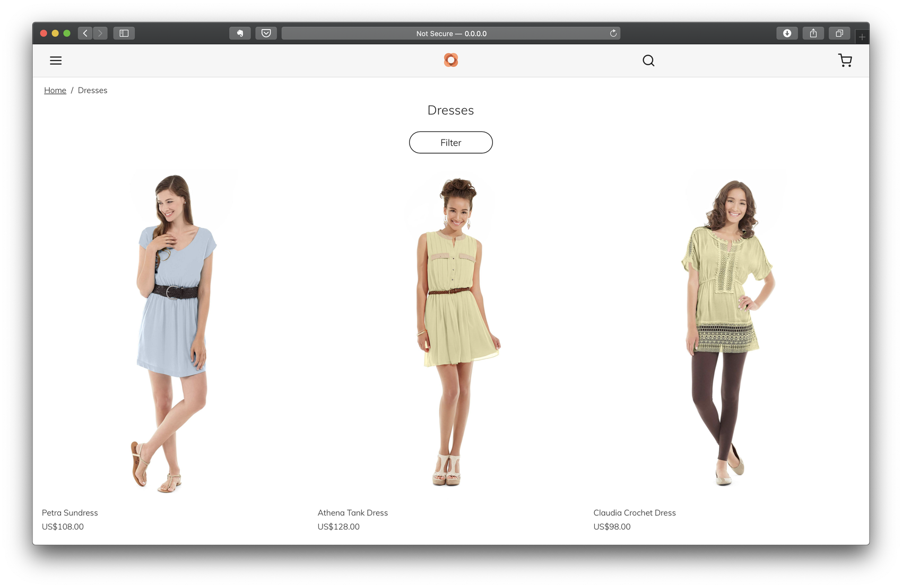Close the Safari window with red button
This screenshot has width=902, height=588.
(44, 33)
